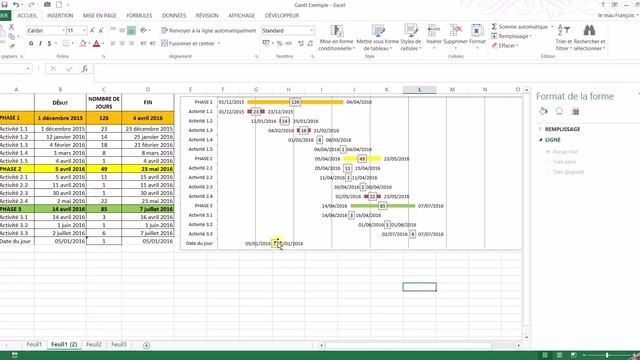The image size is (640, 360).
Task: Toggle Renvoyer à la ligne automatiquement
Action: pyautogui.click(x=209, y=31)
